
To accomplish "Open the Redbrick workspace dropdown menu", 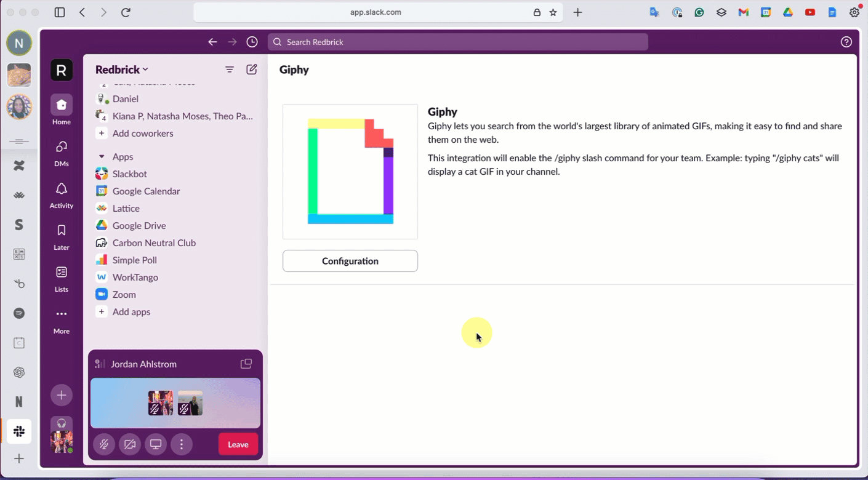I will click(122, 70).
